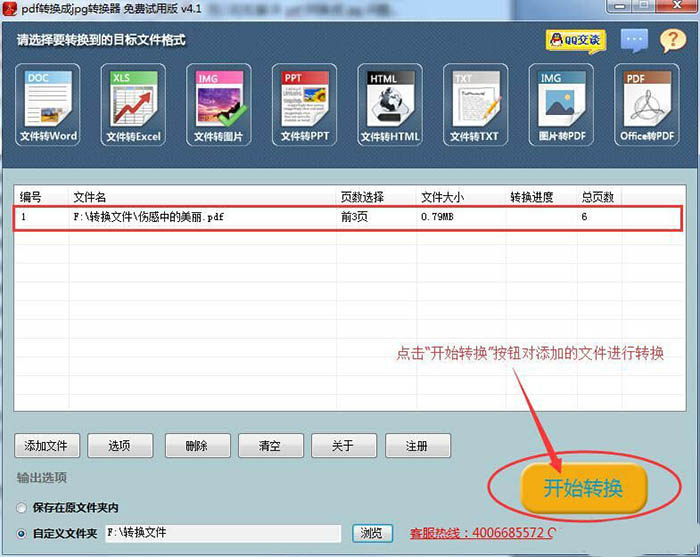This screenshot has height=557, width=700.
Task: Select the Office转PDF format icon
Action: (647, 105)
